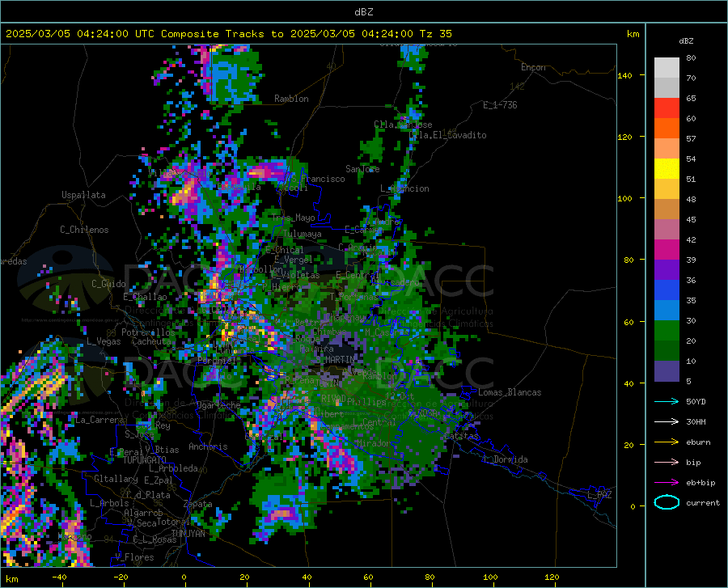Click the 'Potrerillos' map label
This screenshot has height=588, width=728.
click(148, 332)
